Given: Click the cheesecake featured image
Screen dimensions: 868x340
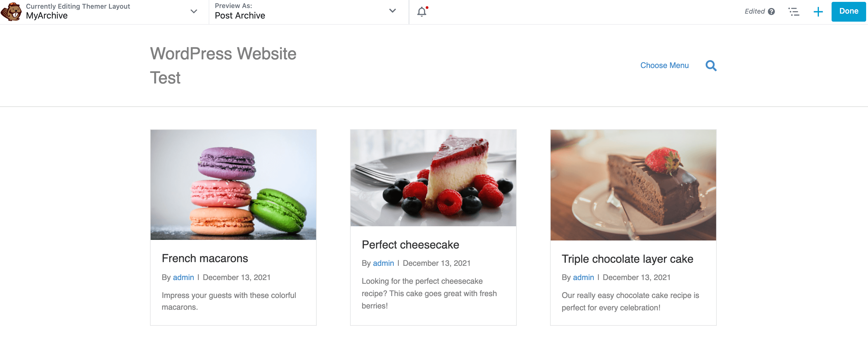Looking at the screenshot, I should [433, 178].
